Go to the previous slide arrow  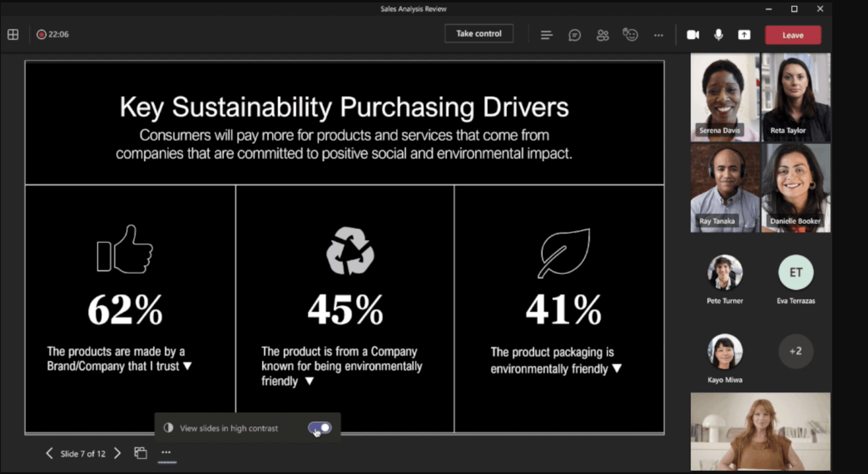49,453
